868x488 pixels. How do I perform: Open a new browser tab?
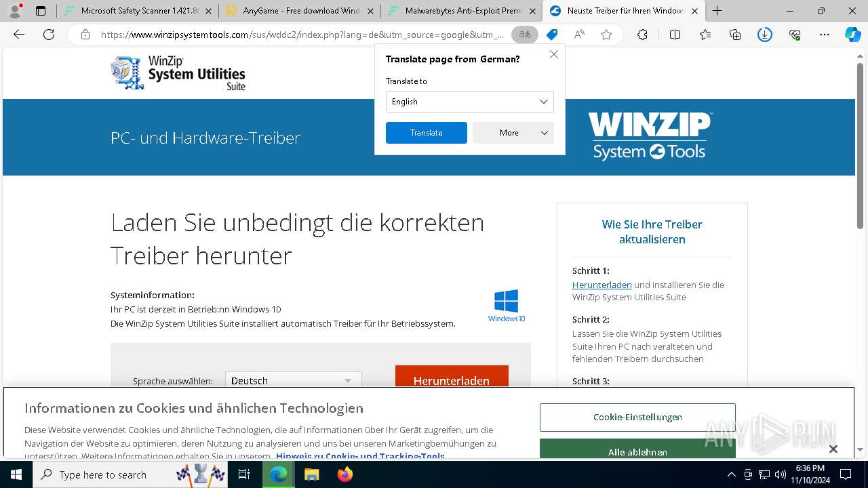tap(717, 11)
